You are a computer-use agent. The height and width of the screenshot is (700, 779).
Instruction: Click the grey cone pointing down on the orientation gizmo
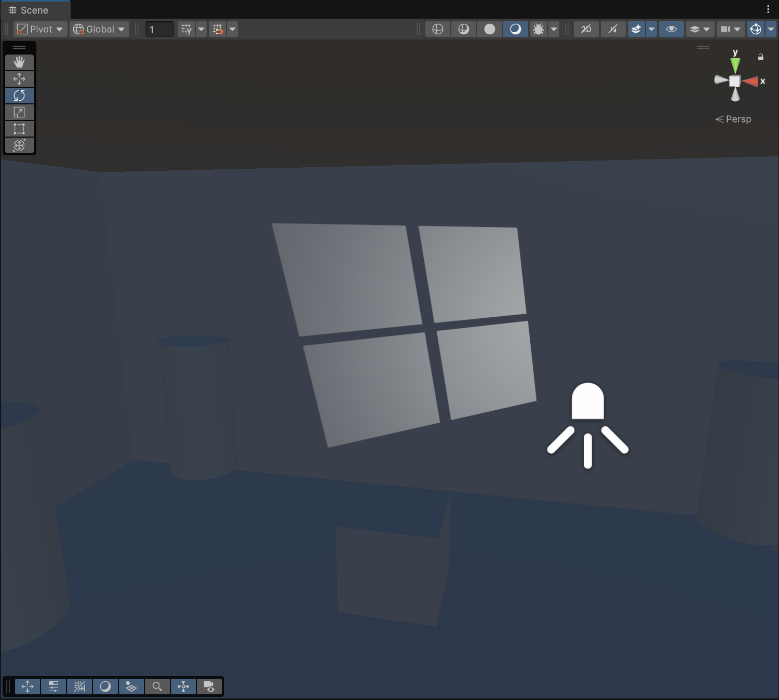735,95
